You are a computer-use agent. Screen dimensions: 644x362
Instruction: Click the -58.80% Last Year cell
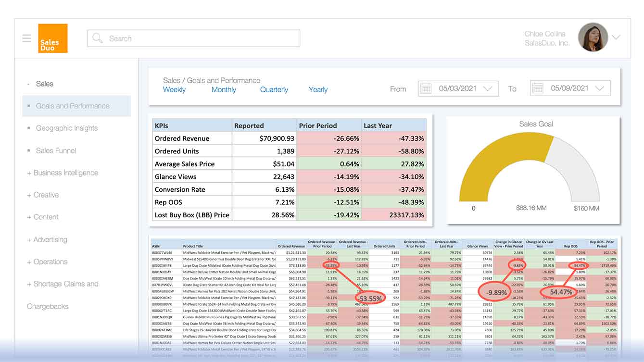tap(393, 151)
